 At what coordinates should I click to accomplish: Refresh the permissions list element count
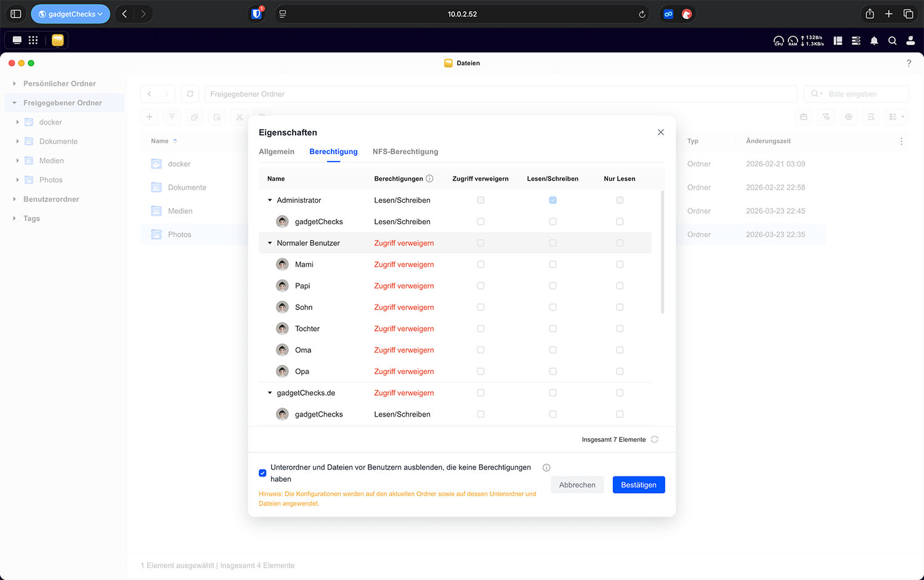coord(654,439)
